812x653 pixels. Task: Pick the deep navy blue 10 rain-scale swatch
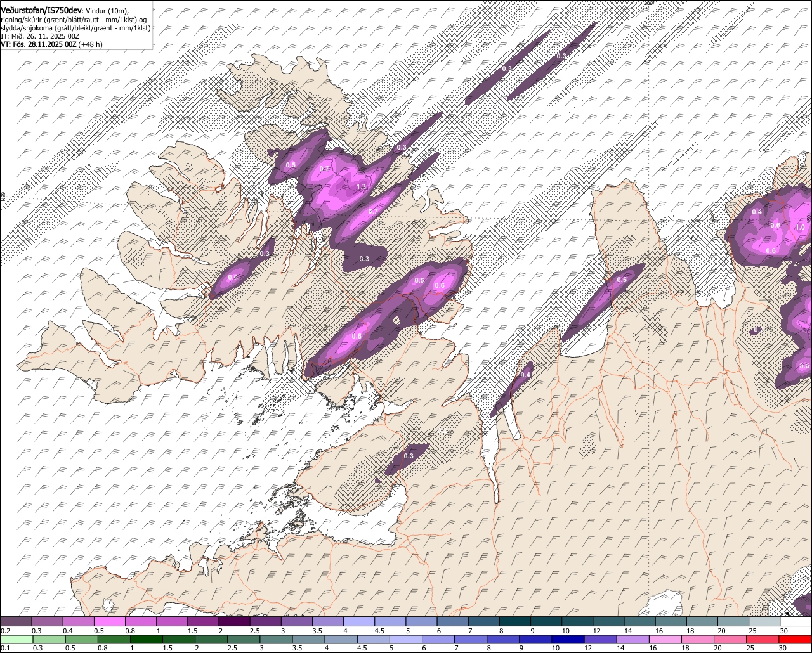tap(568, 640)
